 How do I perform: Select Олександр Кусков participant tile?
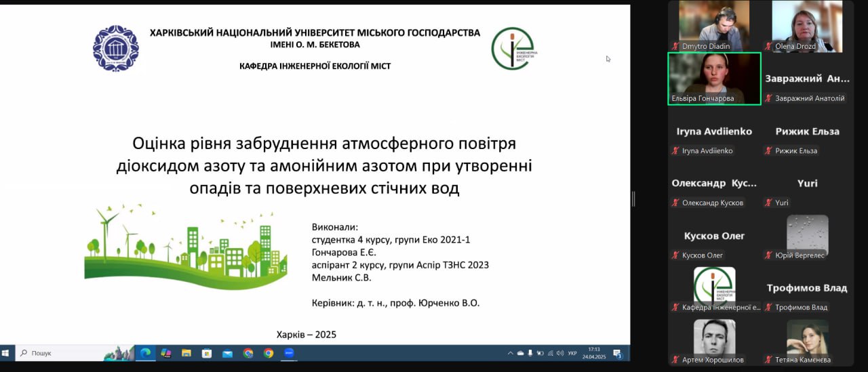[x=715, y=183]
